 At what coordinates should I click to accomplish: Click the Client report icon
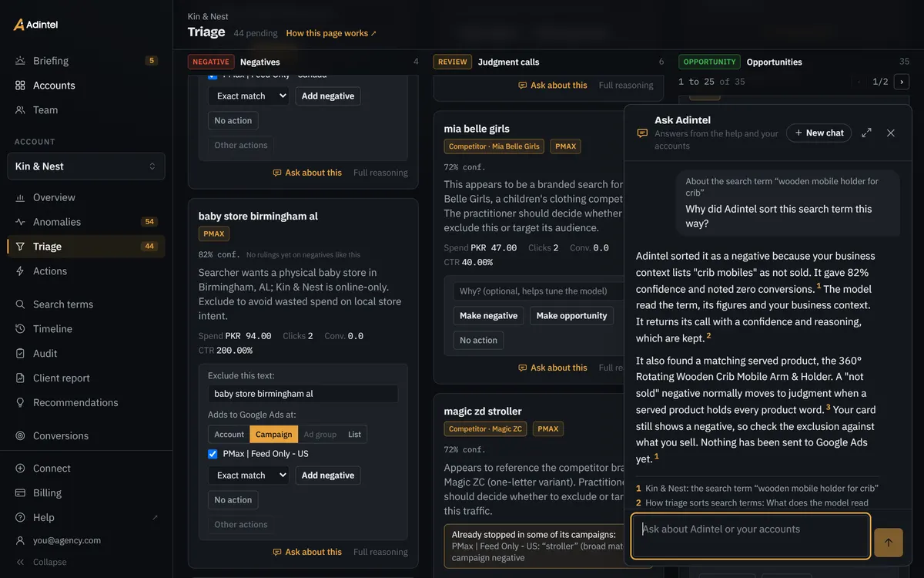click(x=20, y=378)
